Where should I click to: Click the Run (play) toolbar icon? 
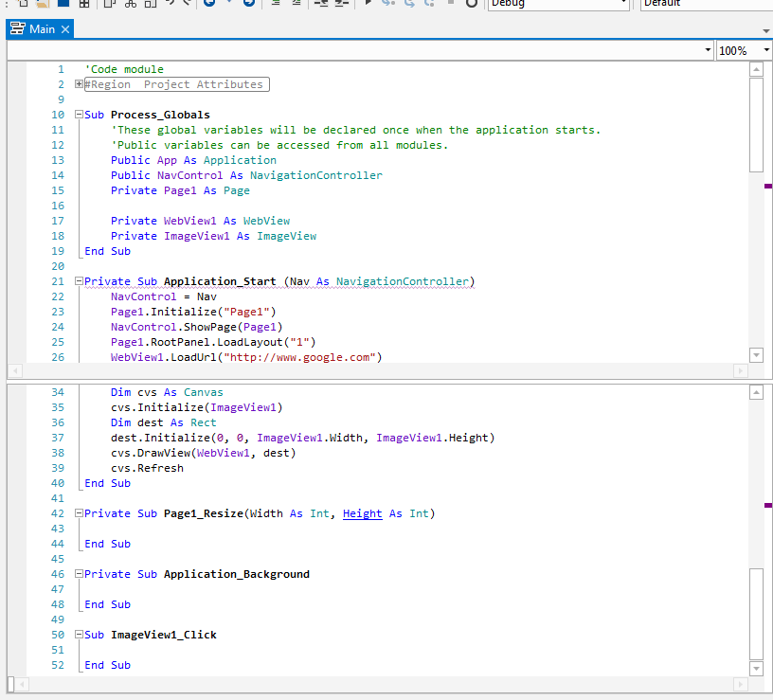click(369, 3)
